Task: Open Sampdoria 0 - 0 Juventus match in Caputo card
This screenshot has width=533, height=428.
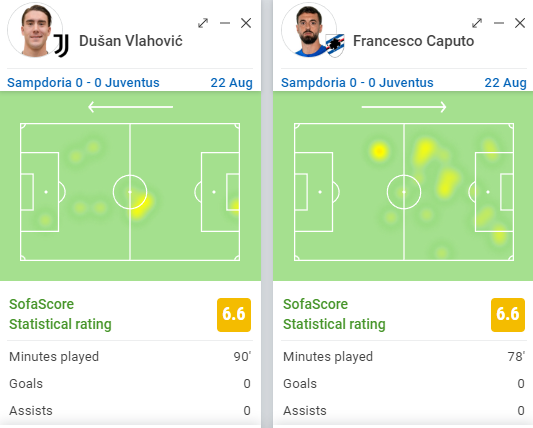Action: click(x=357, y=83)
